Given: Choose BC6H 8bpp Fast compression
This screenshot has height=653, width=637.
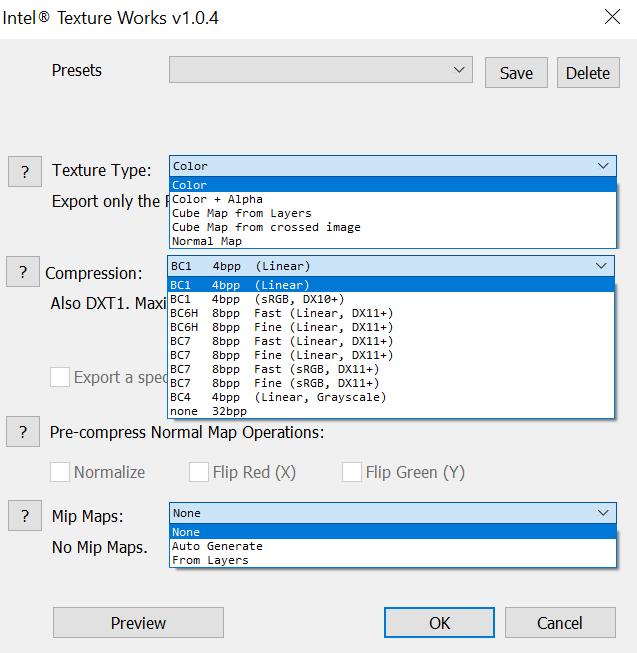Looking at the screenshot, I should click(391, 313).
